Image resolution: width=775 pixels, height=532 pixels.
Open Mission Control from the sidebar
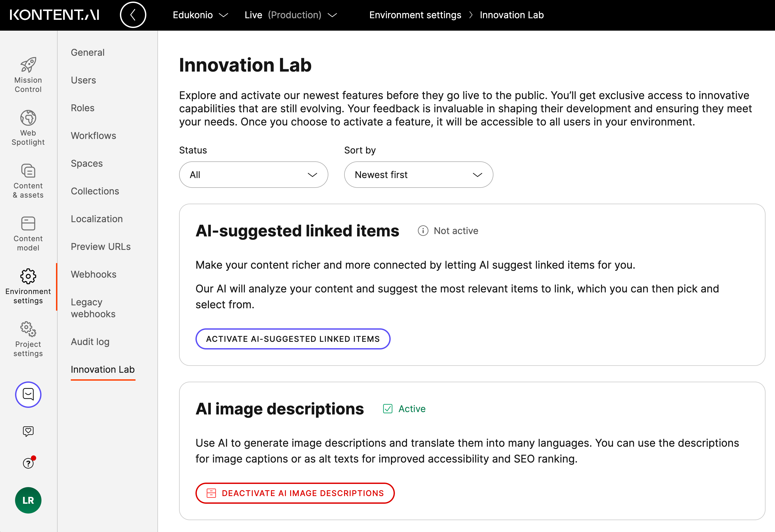28,74
